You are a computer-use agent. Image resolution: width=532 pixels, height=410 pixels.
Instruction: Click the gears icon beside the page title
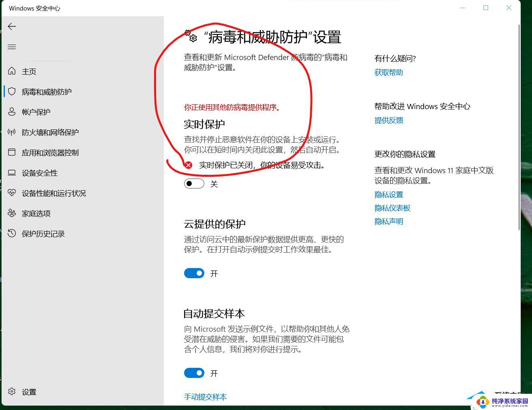coord(191,36)
